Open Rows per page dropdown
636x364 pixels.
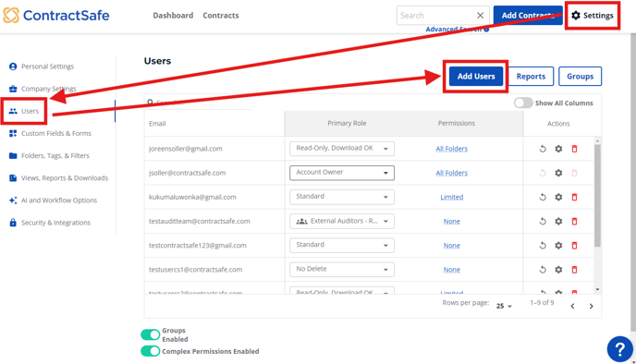coord(504,306)
